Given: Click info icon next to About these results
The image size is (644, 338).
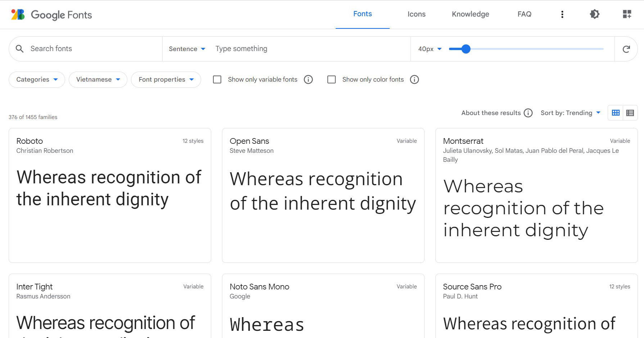Looking at the screenshot, I should 528,113.
